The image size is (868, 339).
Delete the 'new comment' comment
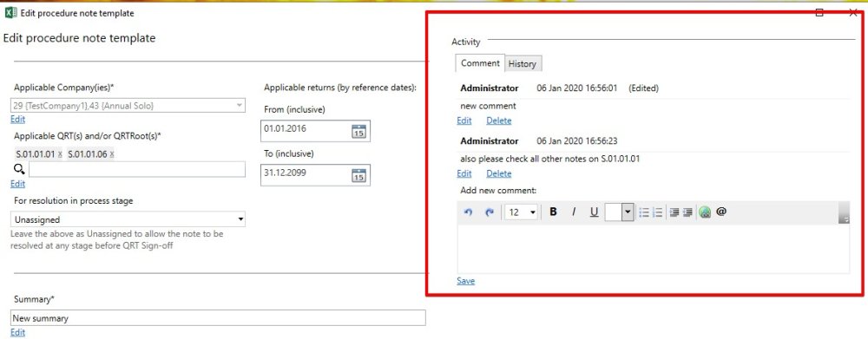(499, 121)
